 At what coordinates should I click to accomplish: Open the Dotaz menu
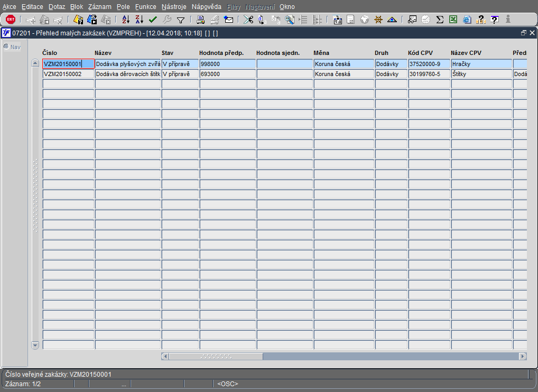[x=57, y=7]
